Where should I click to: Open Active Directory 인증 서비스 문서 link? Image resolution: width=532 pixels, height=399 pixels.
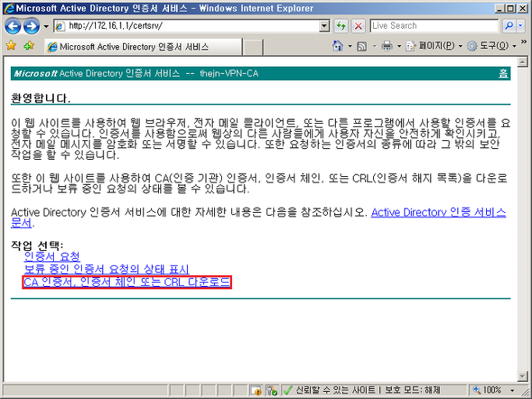pyautogui.click(x=439, y=213)
